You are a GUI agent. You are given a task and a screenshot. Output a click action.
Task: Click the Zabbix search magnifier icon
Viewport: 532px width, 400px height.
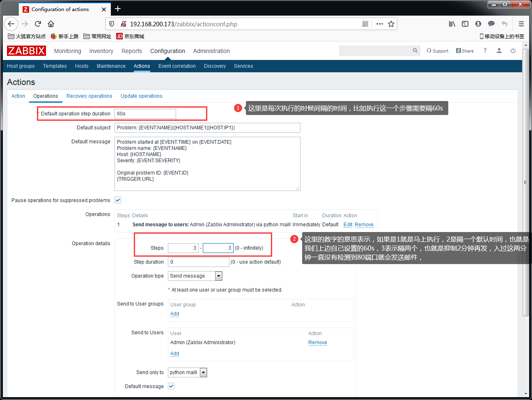click(415, 51)
